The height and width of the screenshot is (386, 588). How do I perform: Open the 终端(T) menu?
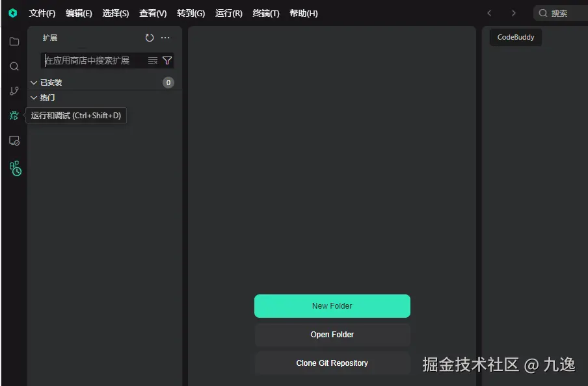pos(266,13)
